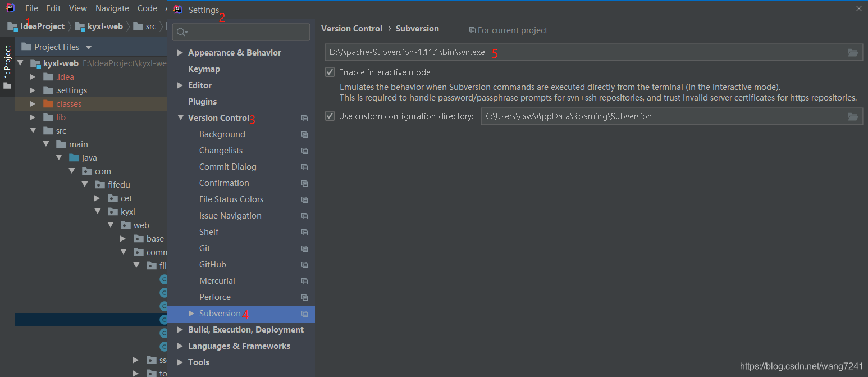Open Plugins settings page

pos(202,102)
